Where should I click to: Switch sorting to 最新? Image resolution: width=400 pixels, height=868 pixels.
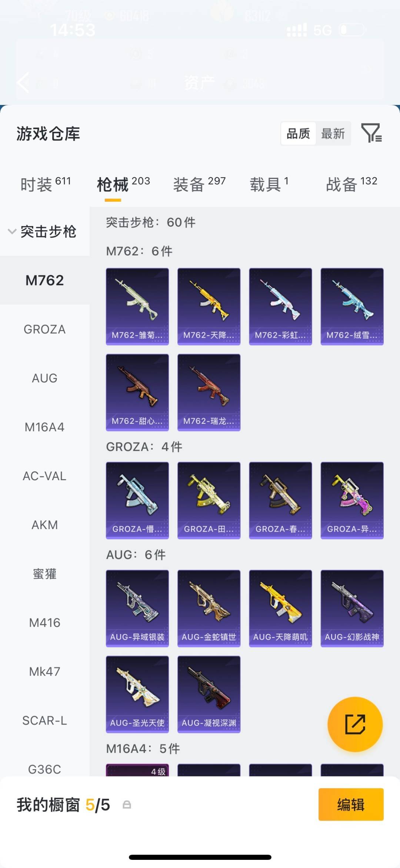(333, 133)
